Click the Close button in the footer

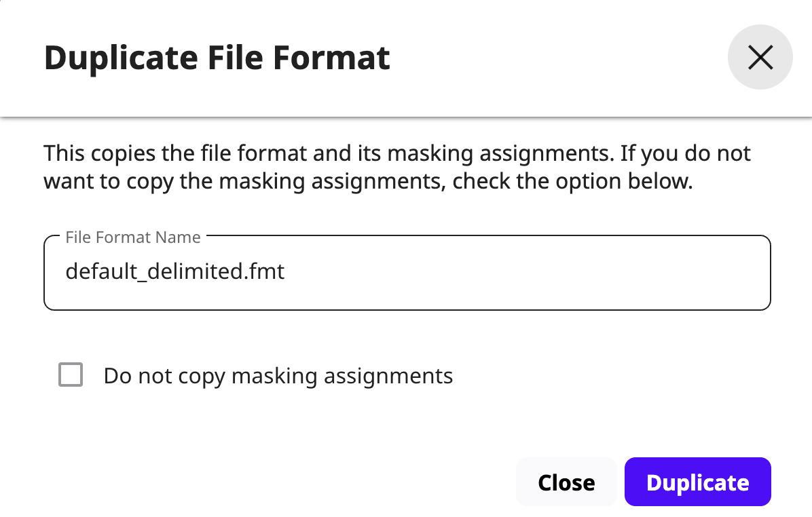click(x=566, y=482)
